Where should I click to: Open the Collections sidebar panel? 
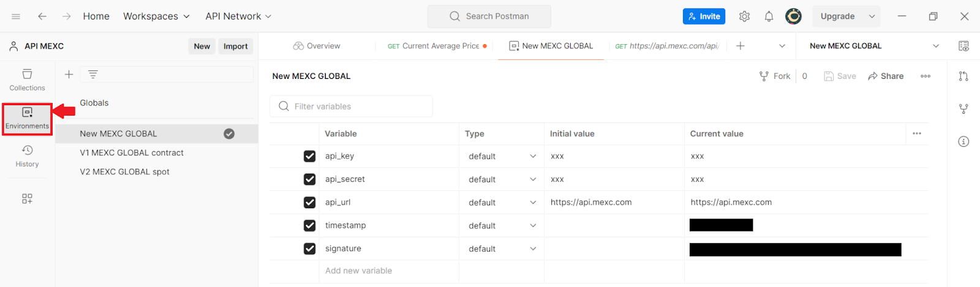(27, 80)
